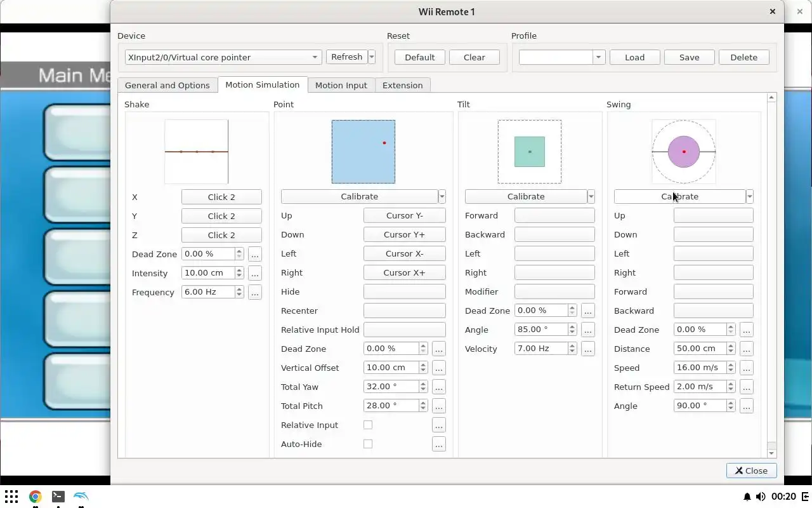Click the volume speaker tray icon
Image resolution: width=812 pixels, height=508 pixels.
point(761,497)
